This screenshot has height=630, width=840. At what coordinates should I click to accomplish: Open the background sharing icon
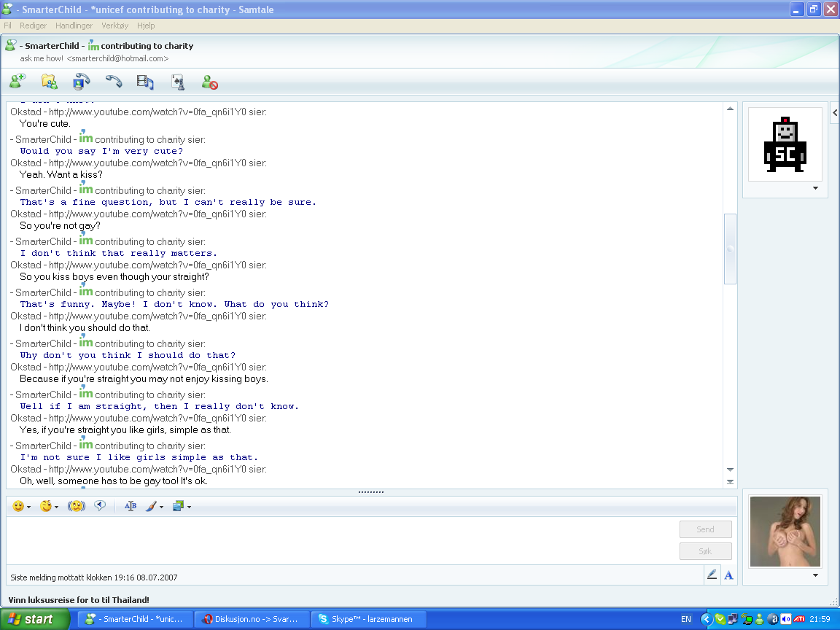(178, 506)
